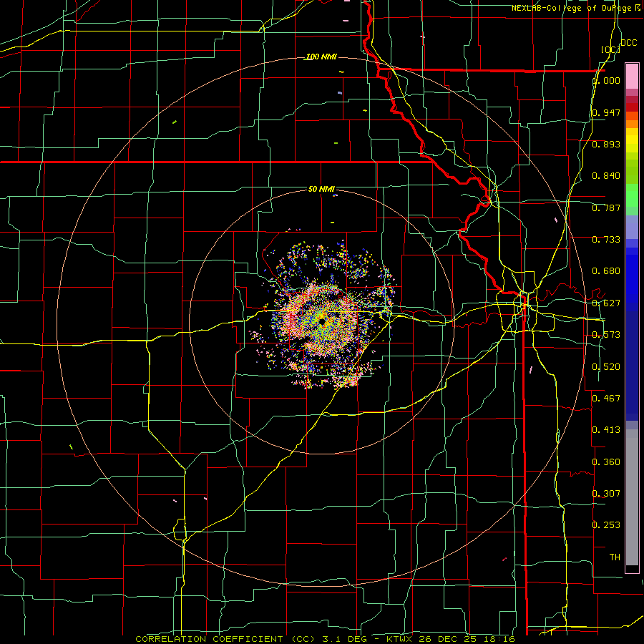Pick the lavender segment near 0.733
This screenshot has width=644, height=644.
[632, 228]
